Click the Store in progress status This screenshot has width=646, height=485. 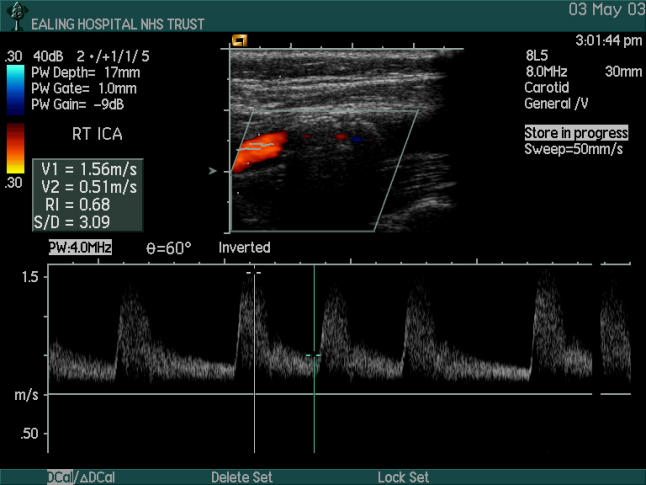pos(576,133)
